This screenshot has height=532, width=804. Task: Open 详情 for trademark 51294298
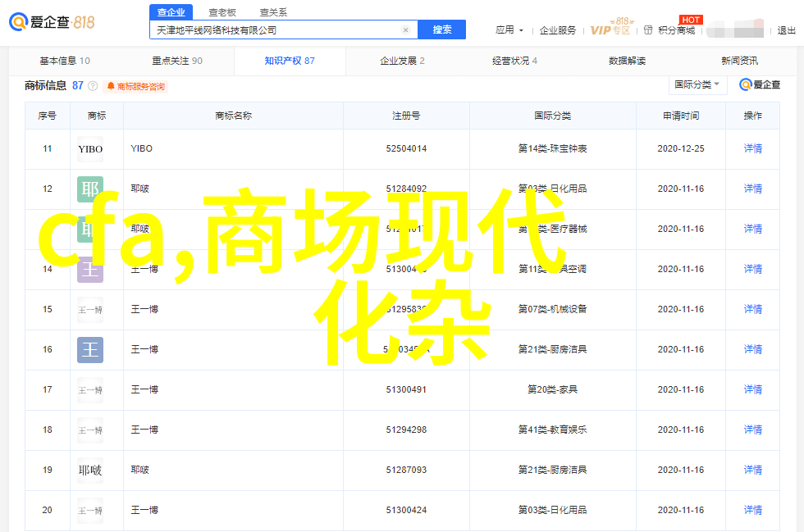(753, 430)
